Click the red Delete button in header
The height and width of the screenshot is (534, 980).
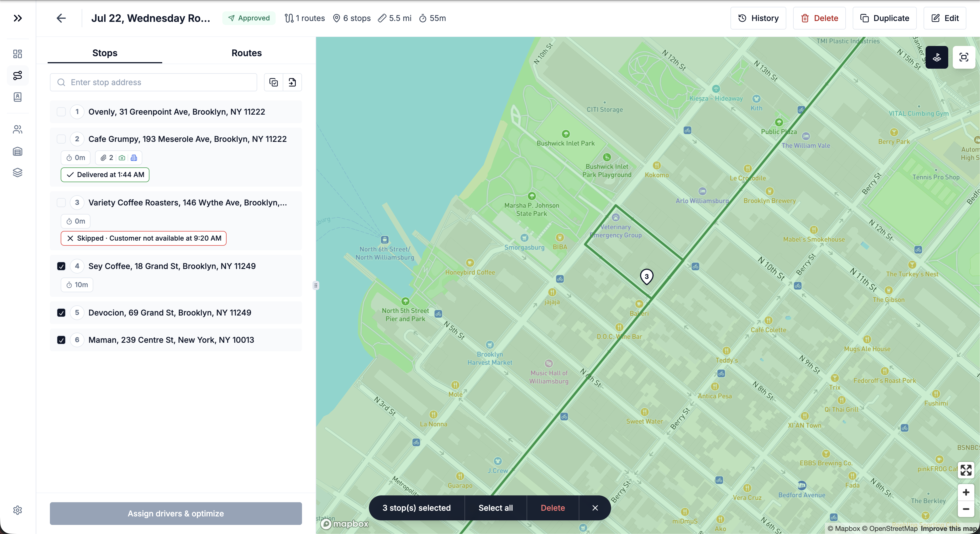819,18
